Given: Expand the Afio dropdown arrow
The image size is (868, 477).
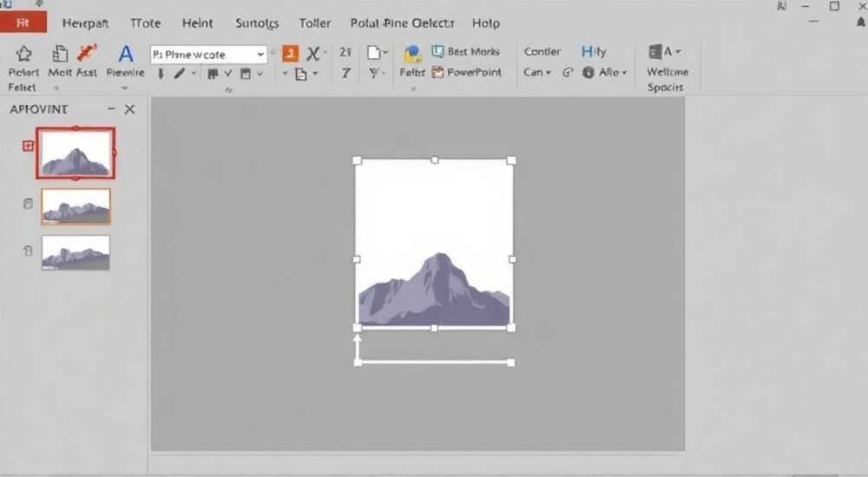Looking at the screenshot, I should [624, 73].
